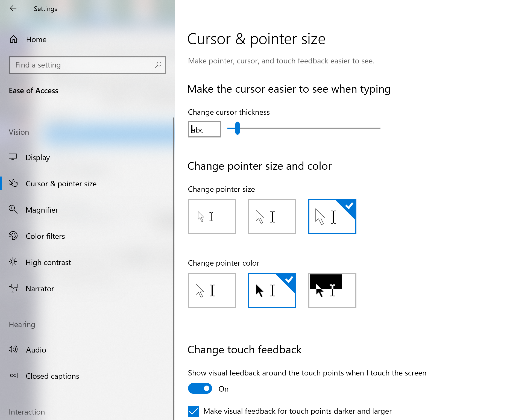Click the High contrast sun icon
This screenshot has height=420, width=507.
[x=13, y=262]
